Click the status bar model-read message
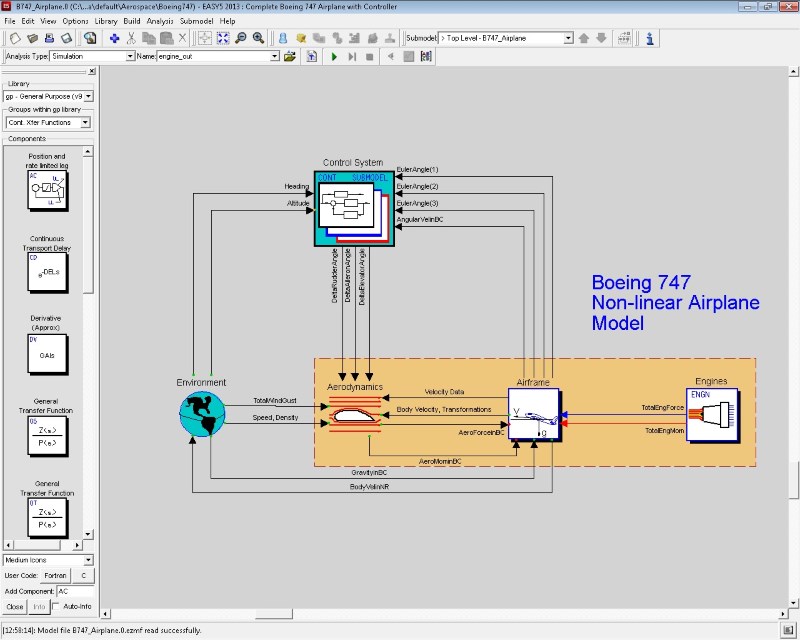 click(x=102, y=630)
